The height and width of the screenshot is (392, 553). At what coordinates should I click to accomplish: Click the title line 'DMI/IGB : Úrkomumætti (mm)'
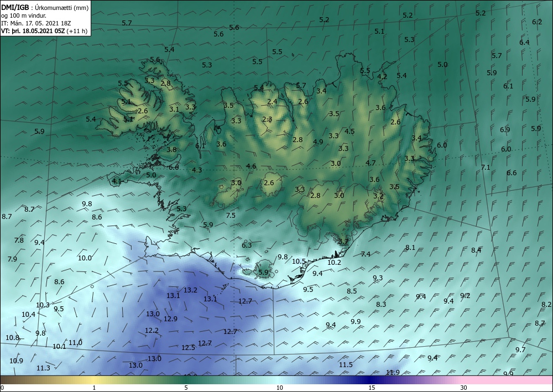(x=45, y=7)
